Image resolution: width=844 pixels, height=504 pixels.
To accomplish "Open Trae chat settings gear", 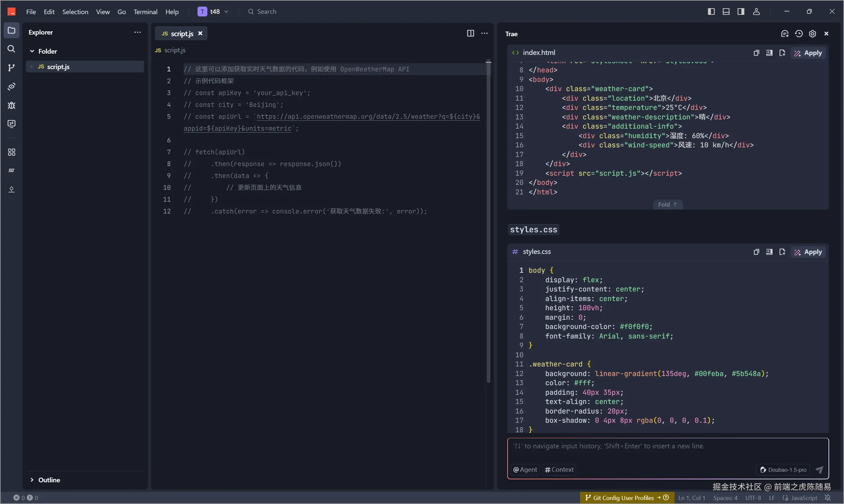I will (812, 34).
